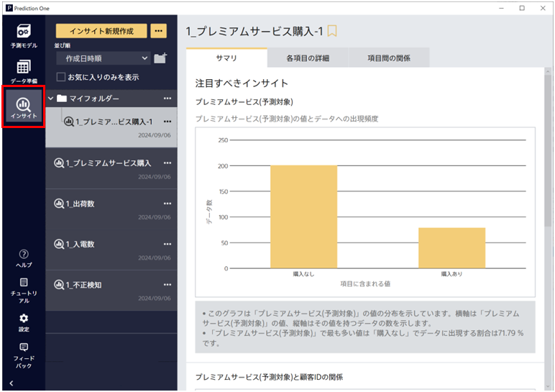Click the 購入なし bar in the chart
555x392 pixels.
pyautogui.click(x=303, y=216)
